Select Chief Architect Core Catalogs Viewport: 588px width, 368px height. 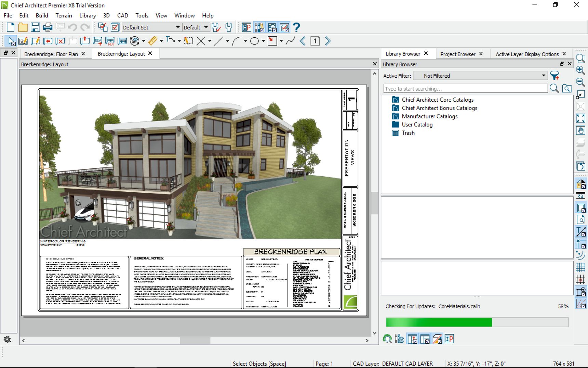[x=438, y=100]
